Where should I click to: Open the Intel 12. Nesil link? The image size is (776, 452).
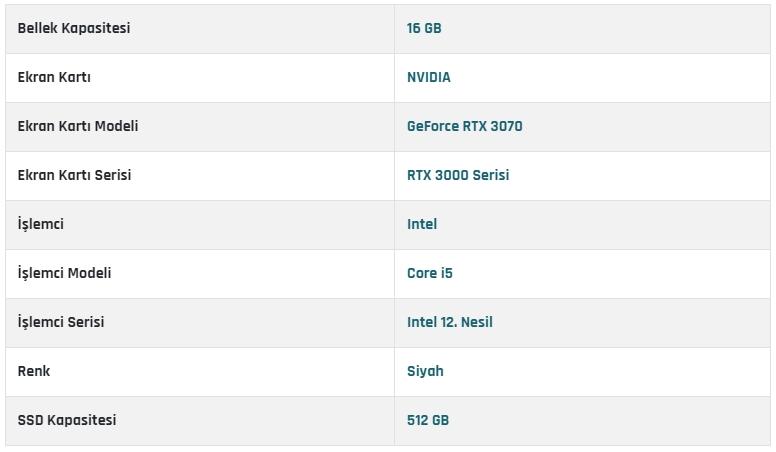click(450, 322)
